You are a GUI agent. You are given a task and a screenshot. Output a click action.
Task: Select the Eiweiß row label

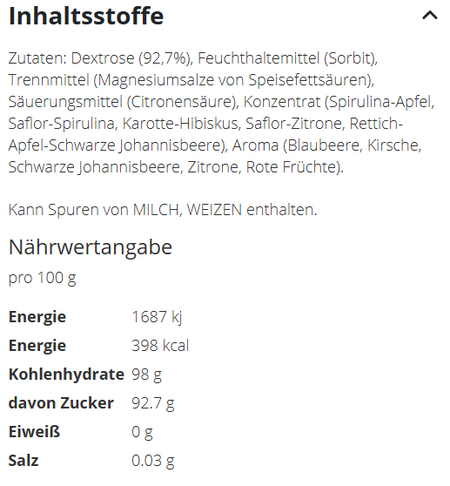point(34,432)
